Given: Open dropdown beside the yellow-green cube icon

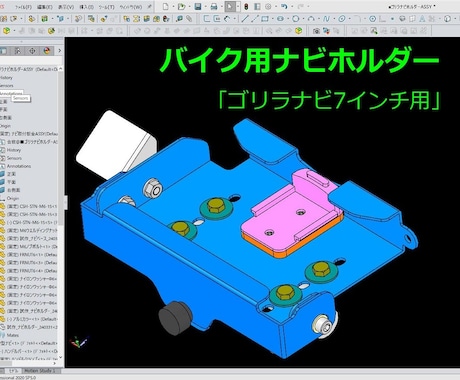Looking at the screenshot, I should tap(14, 31).
